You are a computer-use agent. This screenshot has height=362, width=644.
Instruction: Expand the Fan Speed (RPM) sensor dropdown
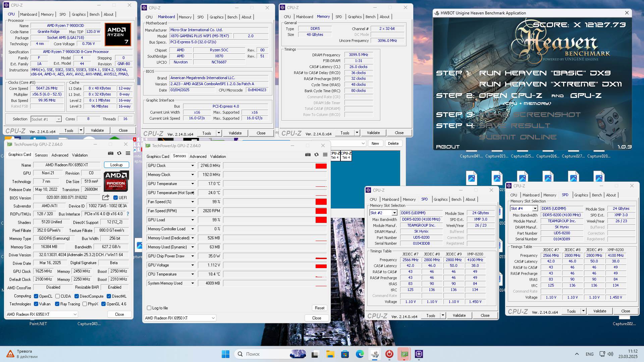point(193,211)
